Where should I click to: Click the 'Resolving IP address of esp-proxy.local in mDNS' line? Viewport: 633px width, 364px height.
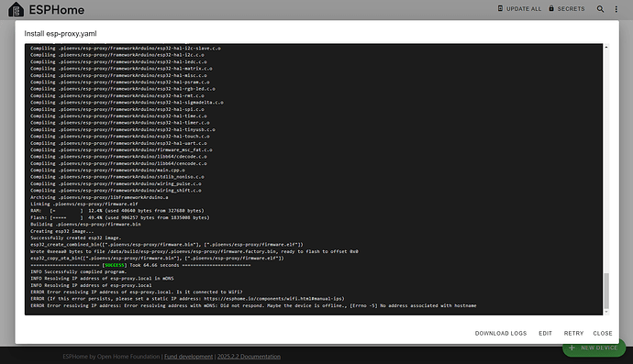click(x=102, y=279)
